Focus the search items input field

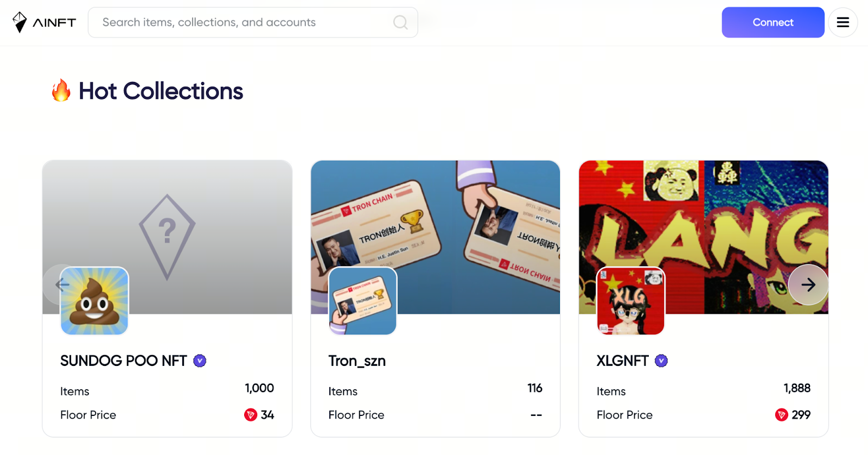(244, 22)
